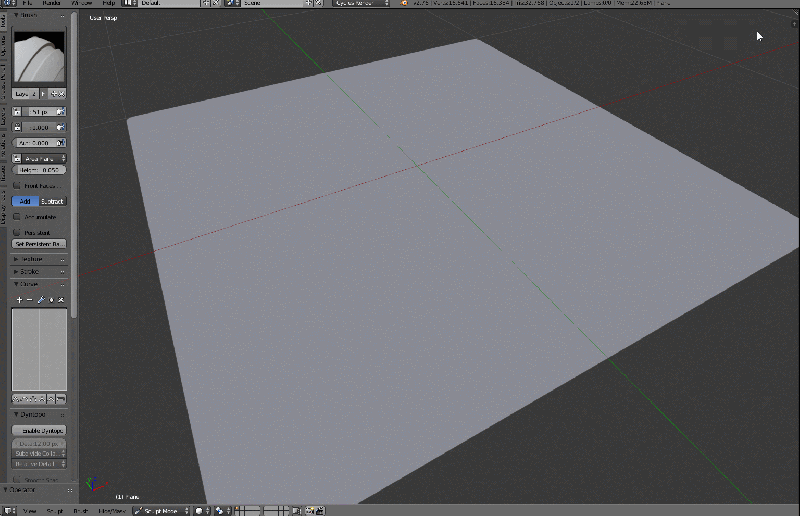Enable Front Faces Only checkbox
Image resolution: width=800 pixels, height=516 pixels.
click(17, 186)
